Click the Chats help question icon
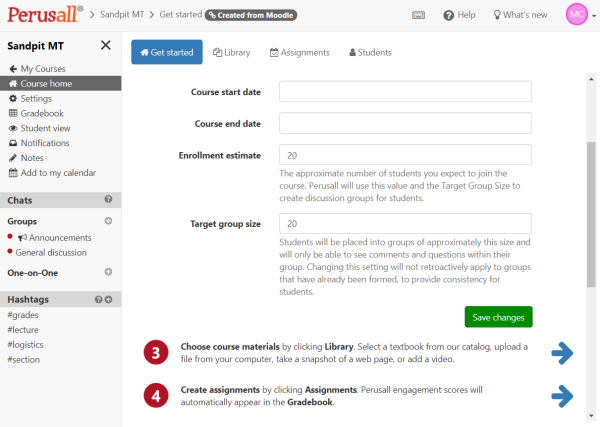Viewport: 600px width, 427px height. click(108, 199)
